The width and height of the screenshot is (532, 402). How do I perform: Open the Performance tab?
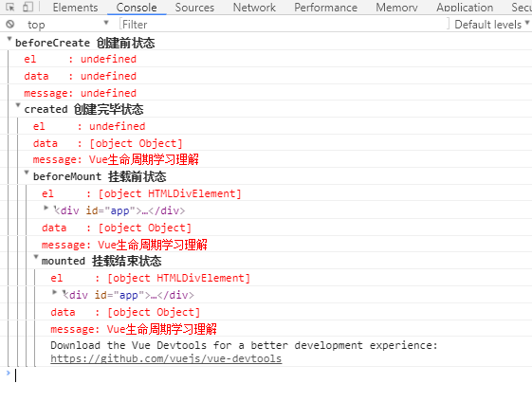325,8
